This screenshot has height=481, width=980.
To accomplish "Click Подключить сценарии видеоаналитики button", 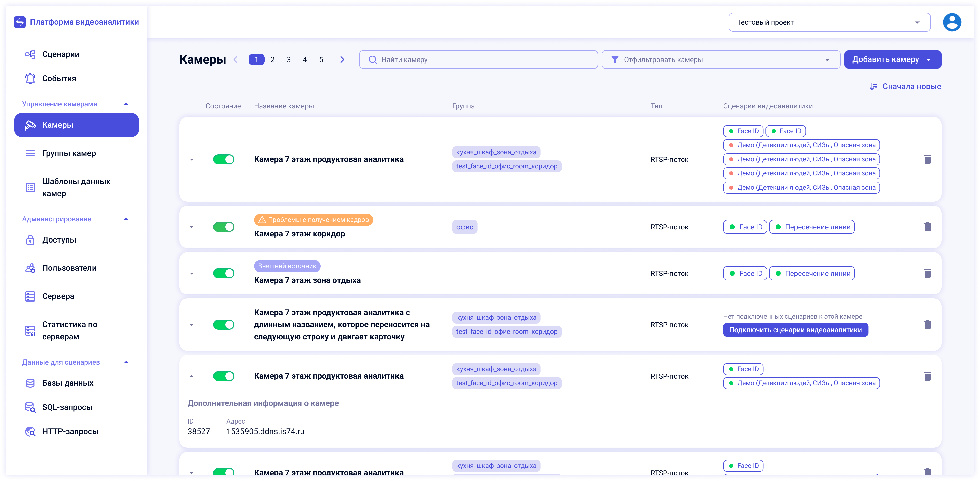I will point(795,330).
